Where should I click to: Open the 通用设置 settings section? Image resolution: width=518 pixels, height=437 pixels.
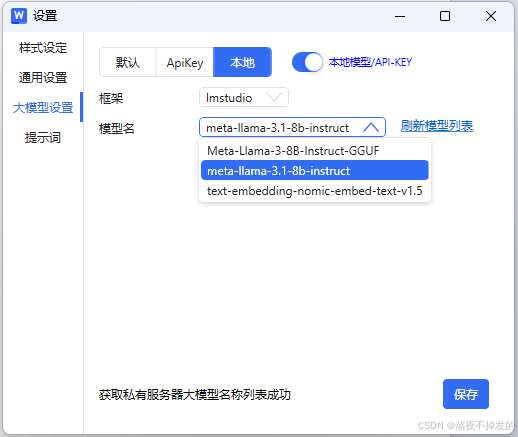pyautogui.click(x=43, y=78)
